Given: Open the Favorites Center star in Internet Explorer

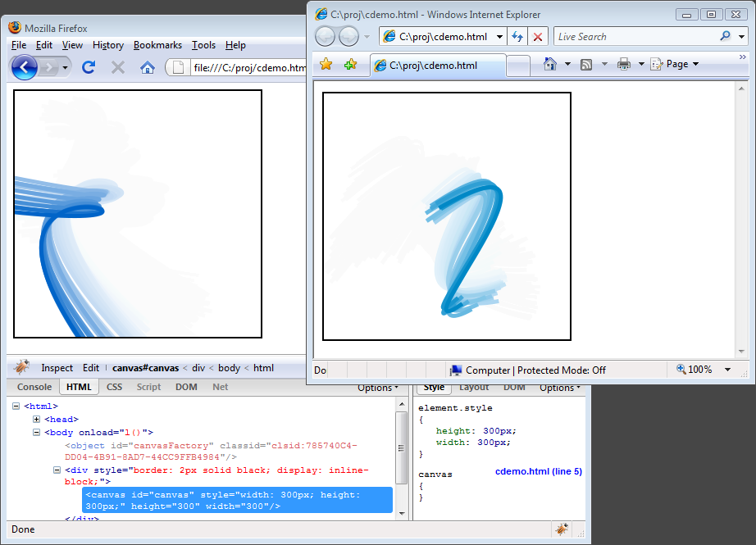Looking at the screenshot, I should (x=326, y=63).
